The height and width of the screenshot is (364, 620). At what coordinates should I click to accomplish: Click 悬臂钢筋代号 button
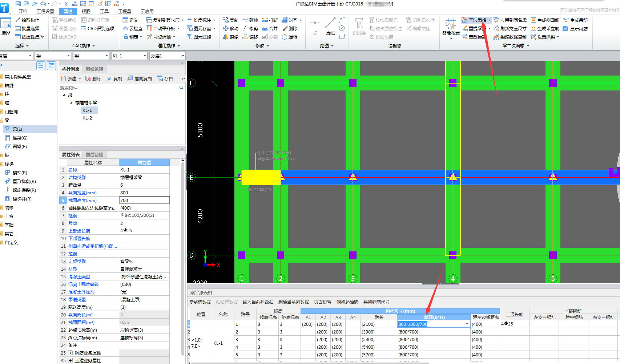tap(377, 302)
